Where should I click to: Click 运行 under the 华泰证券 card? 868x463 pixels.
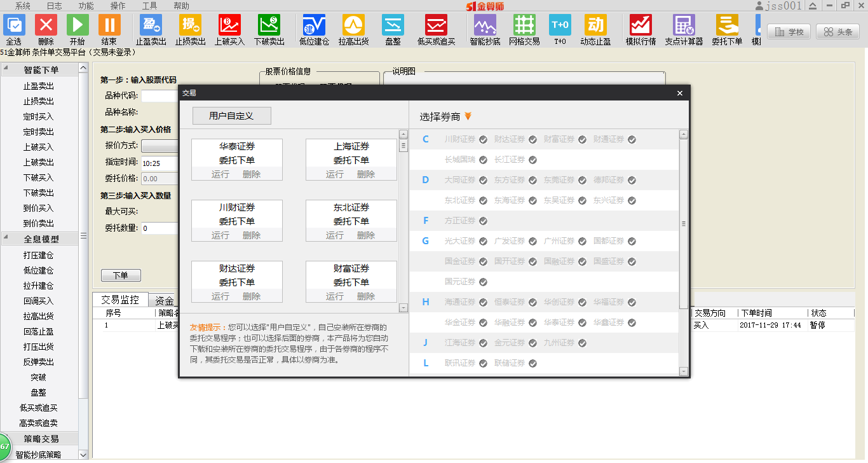[x=220, y=174]
